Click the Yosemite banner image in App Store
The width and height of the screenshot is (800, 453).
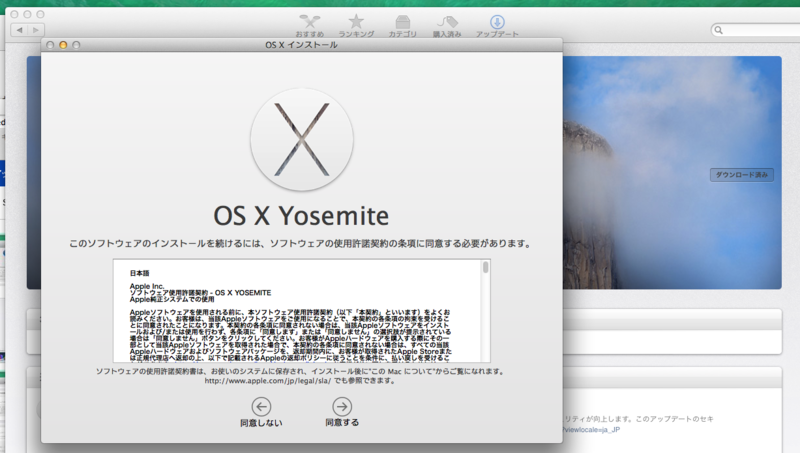[x=672, y=172]
